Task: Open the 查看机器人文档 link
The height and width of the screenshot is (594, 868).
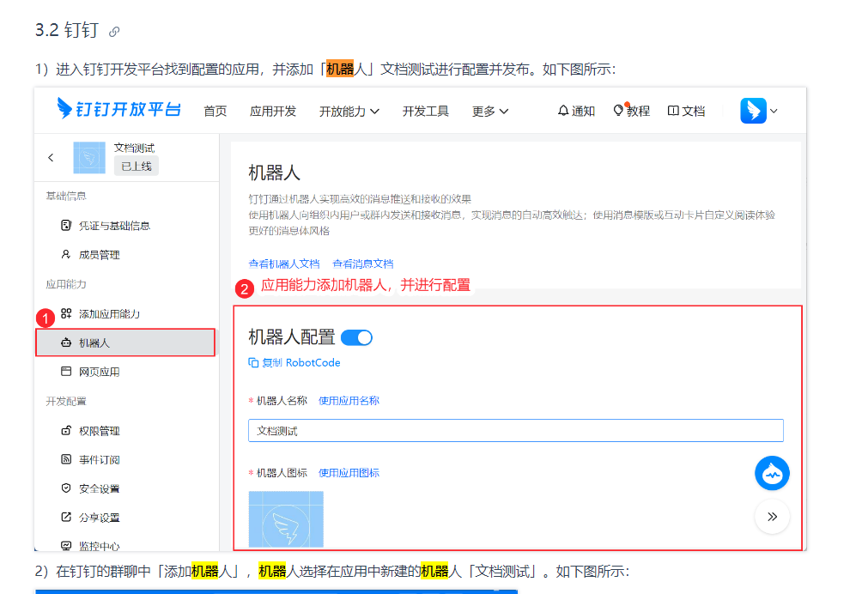Action: click(284, 264)
